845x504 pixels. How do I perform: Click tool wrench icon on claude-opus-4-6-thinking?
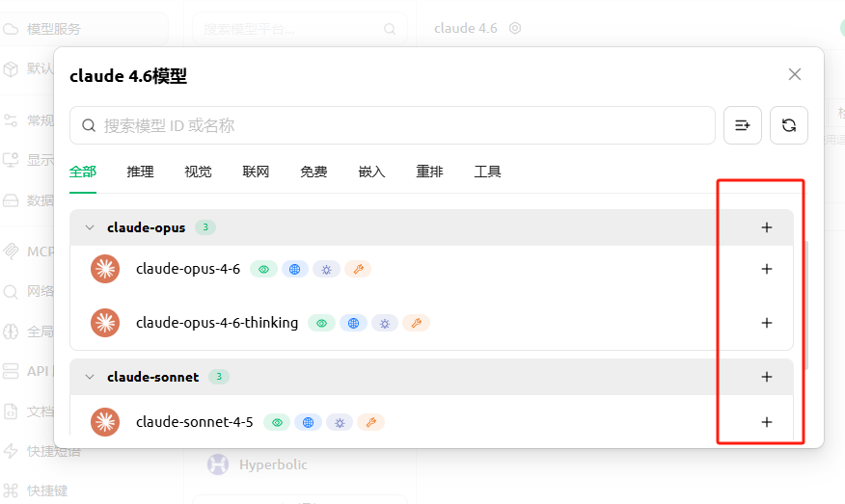[x=416, y=323]
